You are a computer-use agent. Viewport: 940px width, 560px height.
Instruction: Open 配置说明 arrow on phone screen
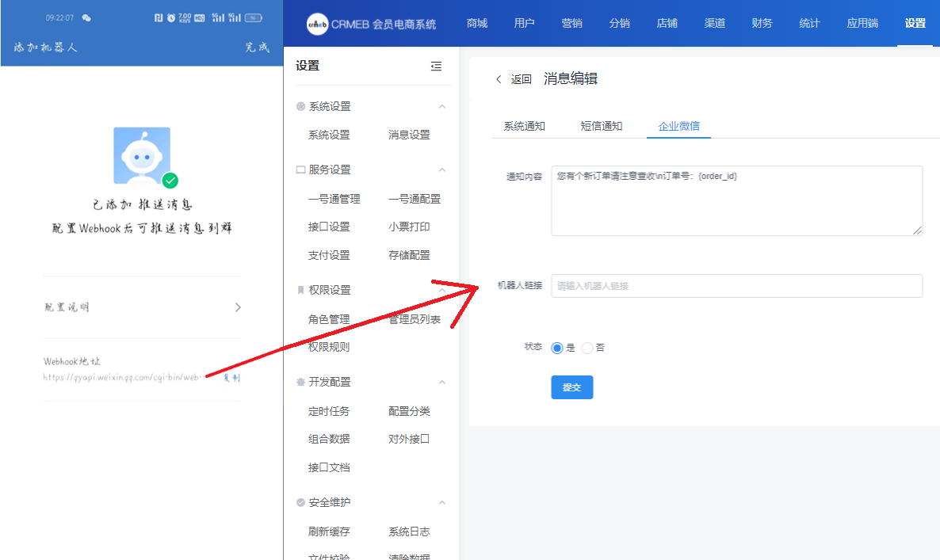[238, 307]
